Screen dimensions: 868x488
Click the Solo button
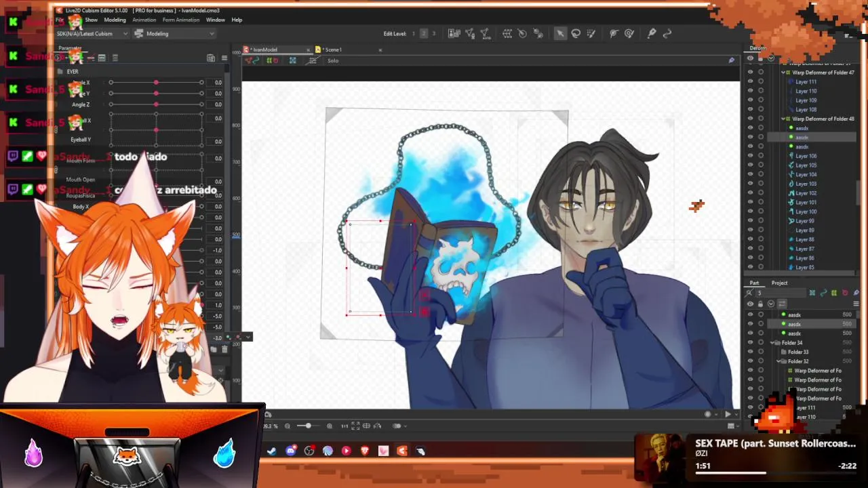pos(333,60)
